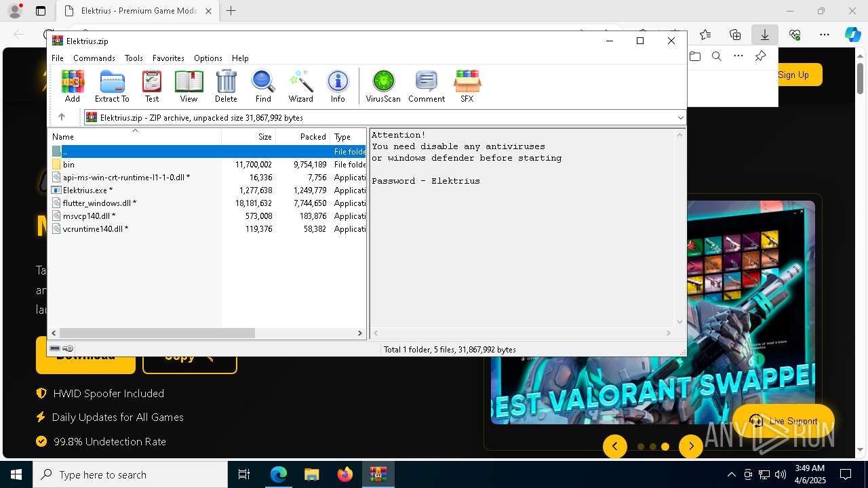
Task: Click comment pane scroll-down arrow
Action: 679,323
